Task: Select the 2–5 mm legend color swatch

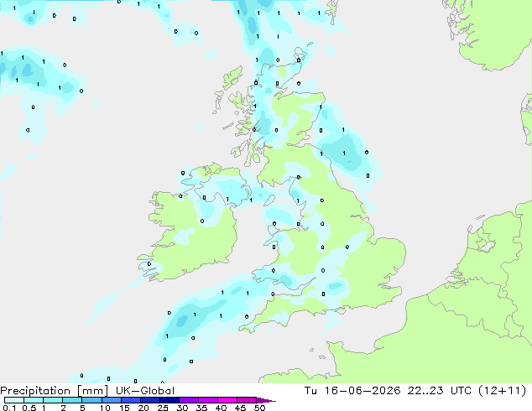Action: (x=72, y=400)
